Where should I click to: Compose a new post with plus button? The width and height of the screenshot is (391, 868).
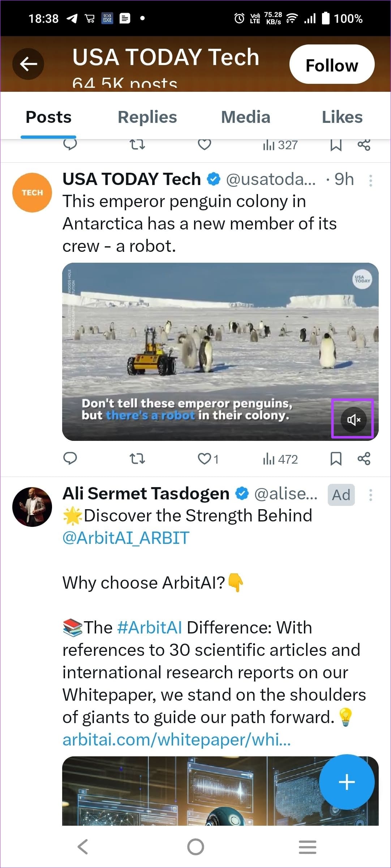347,782
